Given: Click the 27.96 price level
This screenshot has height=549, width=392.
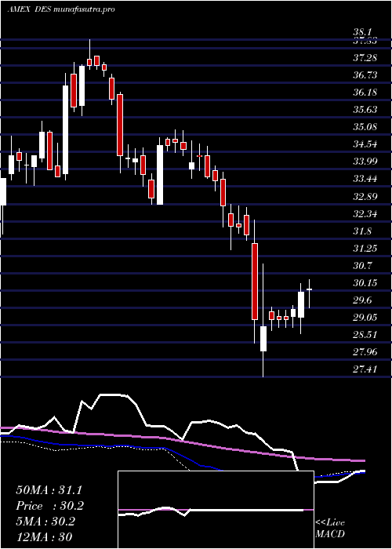Looking at the screenshot, I should (x=365, y=352).
